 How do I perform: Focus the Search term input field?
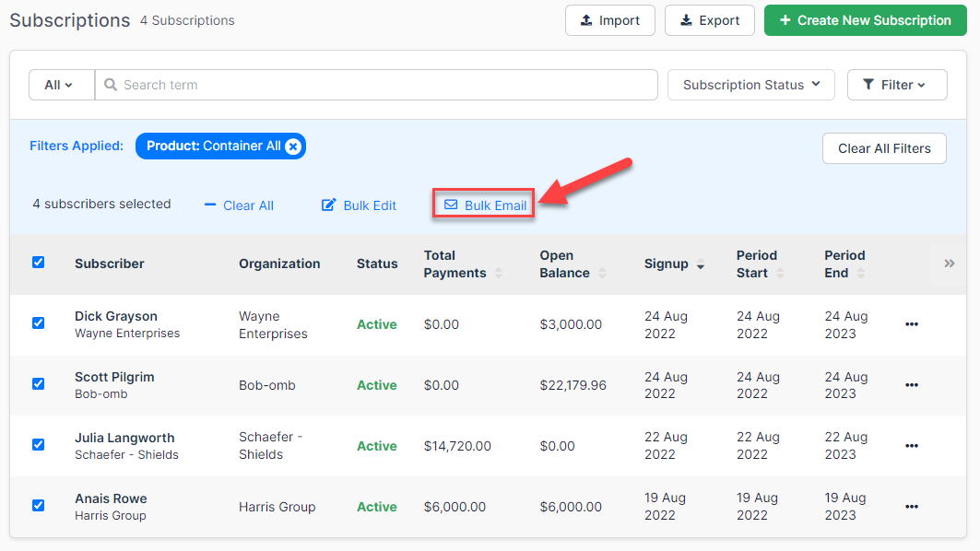point(378,85)
